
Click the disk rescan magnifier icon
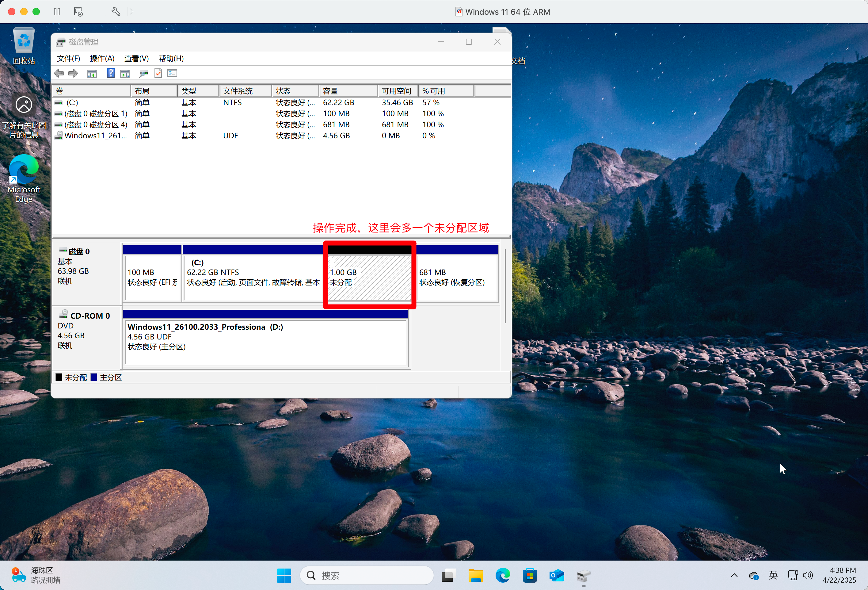coord(143,74)
